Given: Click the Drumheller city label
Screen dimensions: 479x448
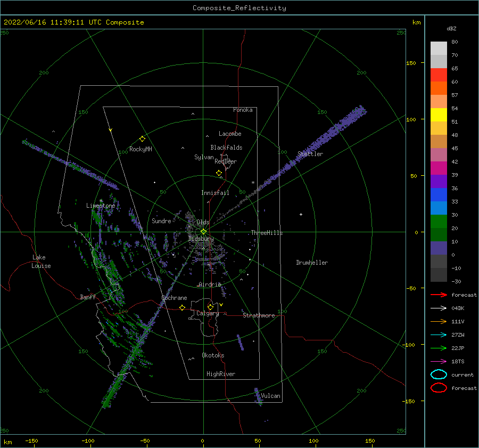Looking at the screenshot, I should [x=312, y=263].
